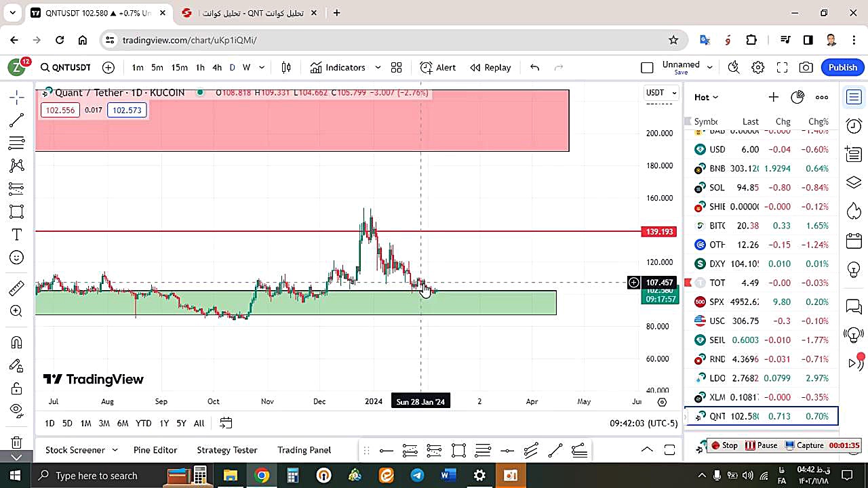Viewport: 868px width, 488px height.
Task: Open watchlist more options menu
Action: click(x=822, y=98)
